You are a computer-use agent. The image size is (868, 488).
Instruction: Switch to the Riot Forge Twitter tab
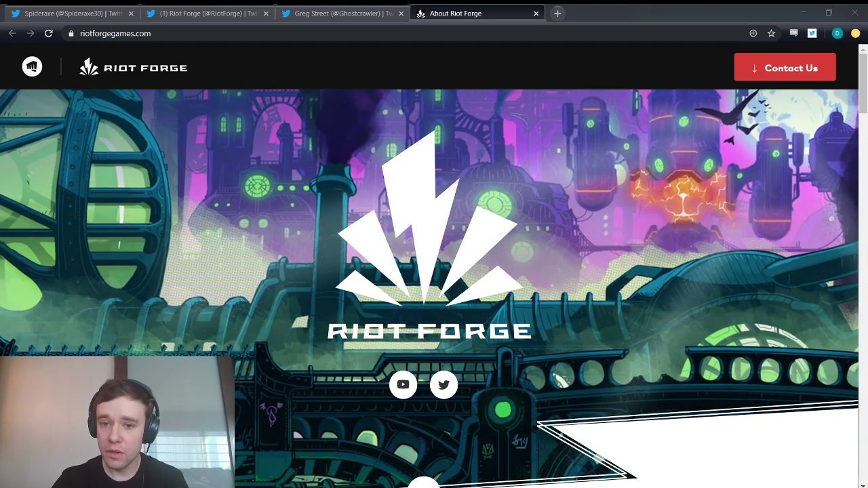207,14
